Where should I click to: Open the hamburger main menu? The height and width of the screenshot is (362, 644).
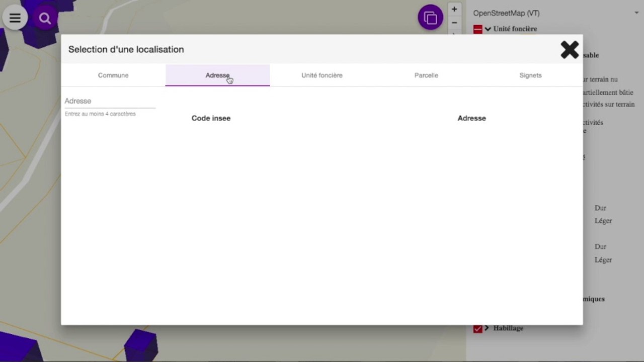pyautogui.click(x=15, y=19)
